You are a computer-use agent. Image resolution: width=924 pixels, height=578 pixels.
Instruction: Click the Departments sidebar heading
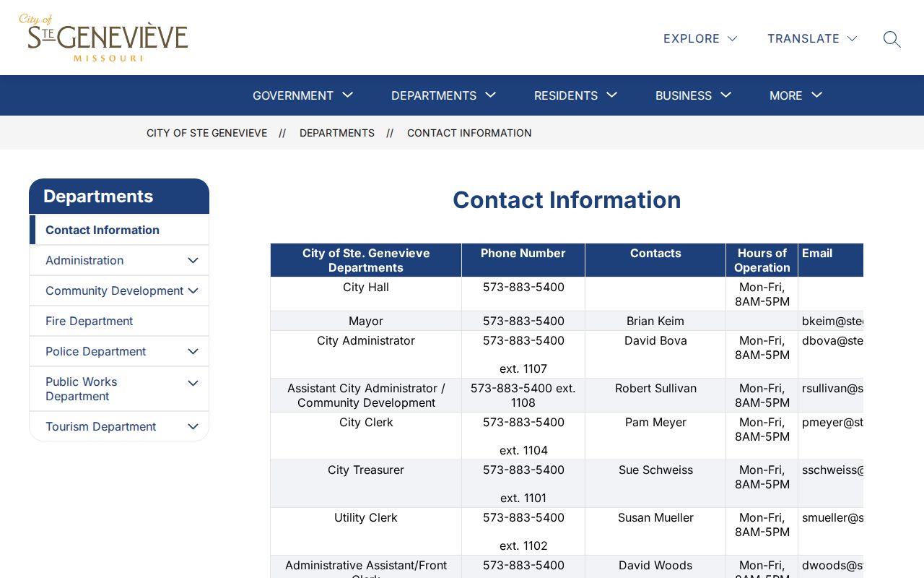(x=98, y=197)
